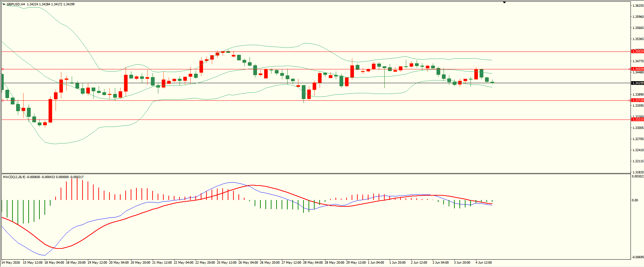Click the GBPUSD,H4 chart title
This screenshot has height=267, width=644.
(15, 4)
